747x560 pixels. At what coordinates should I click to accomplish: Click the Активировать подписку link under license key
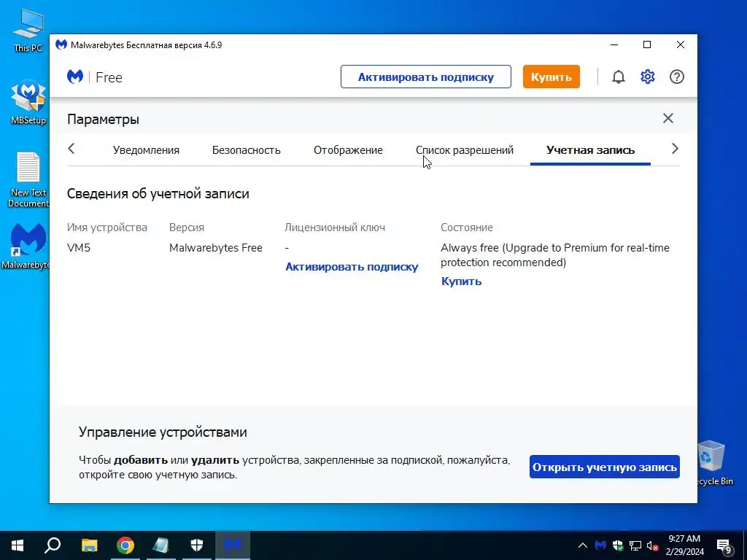click(x=352, y=267)
